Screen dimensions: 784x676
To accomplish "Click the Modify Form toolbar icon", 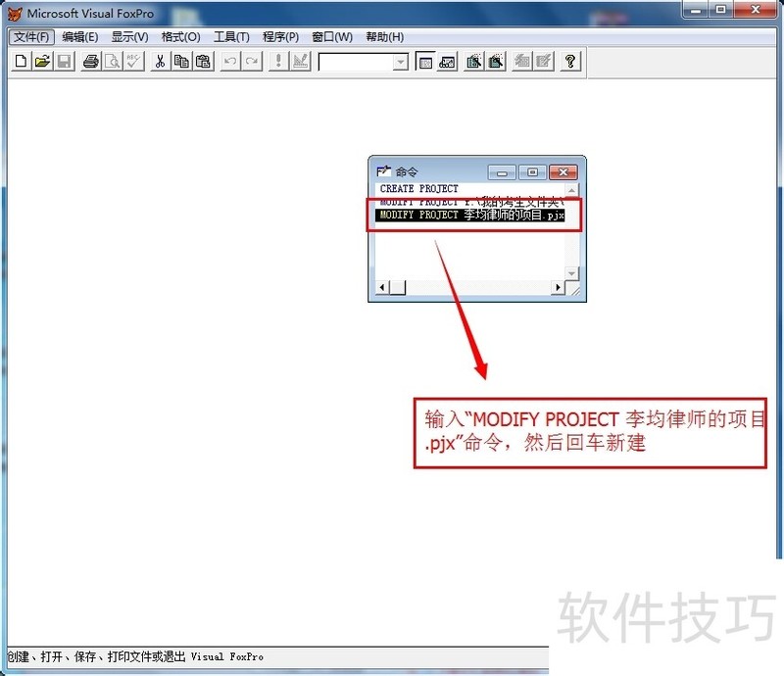I will [x=300, y=62].
